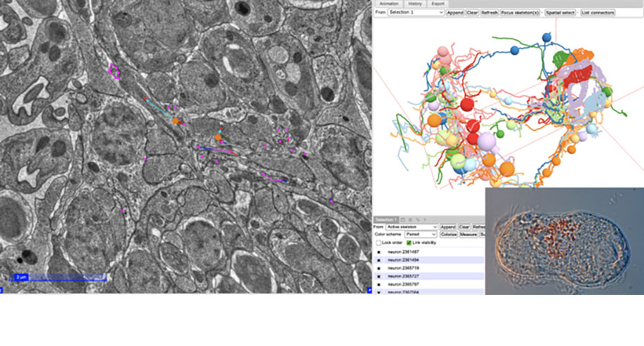Click the blue corner handle at bottom-left of EM view

[1, 290]
